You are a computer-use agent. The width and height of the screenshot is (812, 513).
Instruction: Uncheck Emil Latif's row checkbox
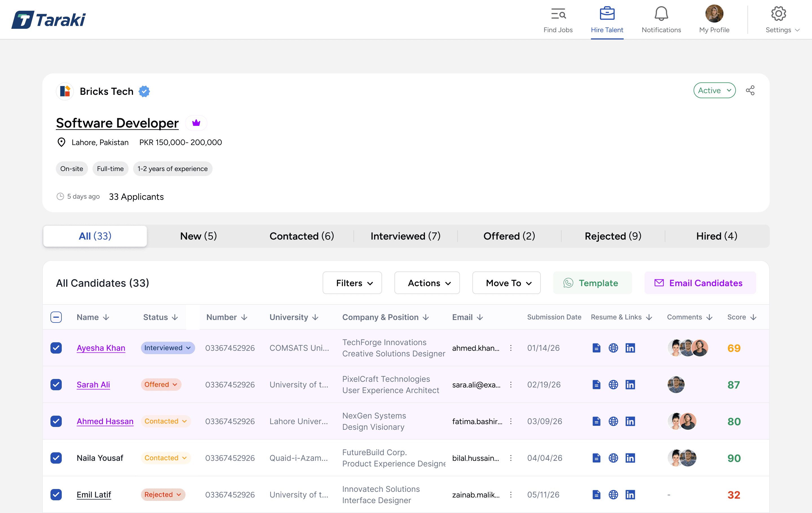[56, 494]
